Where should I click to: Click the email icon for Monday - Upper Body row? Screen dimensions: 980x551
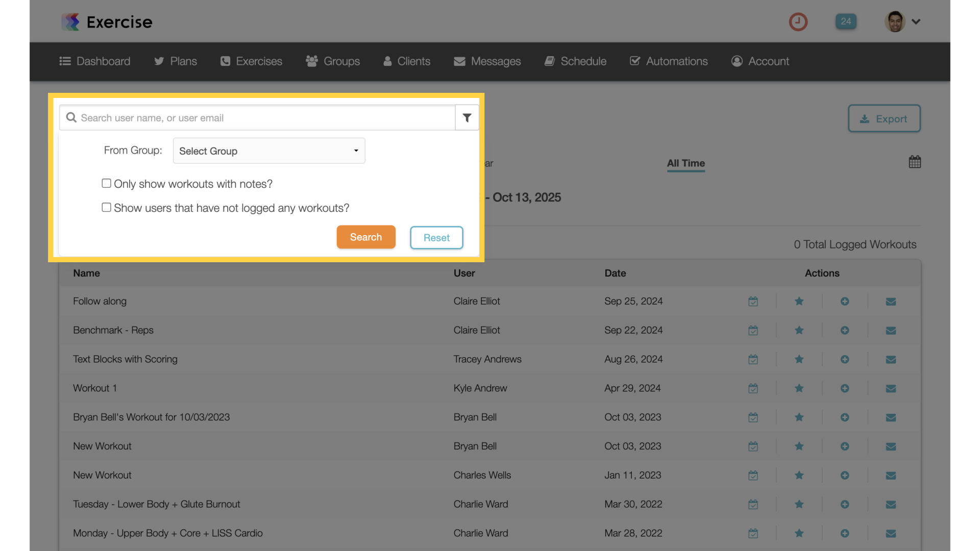[891, 533]
